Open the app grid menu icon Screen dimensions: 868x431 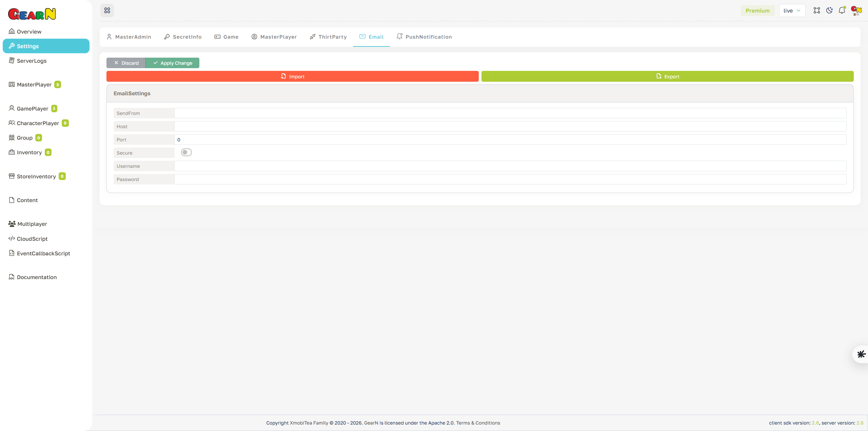tap(107, 10)
